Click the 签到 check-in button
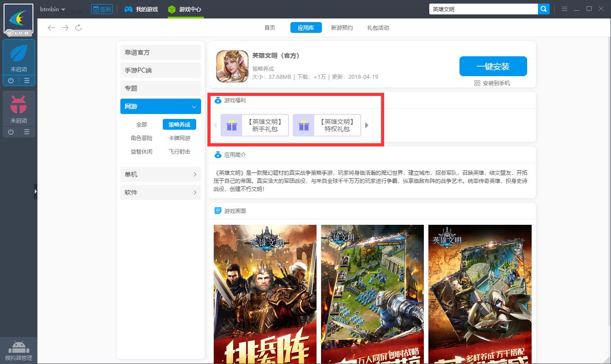Viewport: 611px width, 364px height. (x=101, y=9)
